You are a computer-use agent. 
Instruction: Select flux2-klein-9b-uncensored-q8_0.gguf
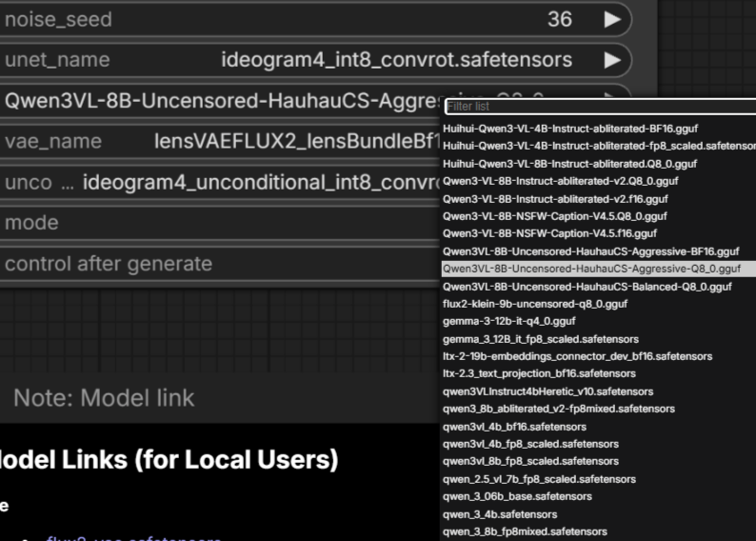coord(599,304)
